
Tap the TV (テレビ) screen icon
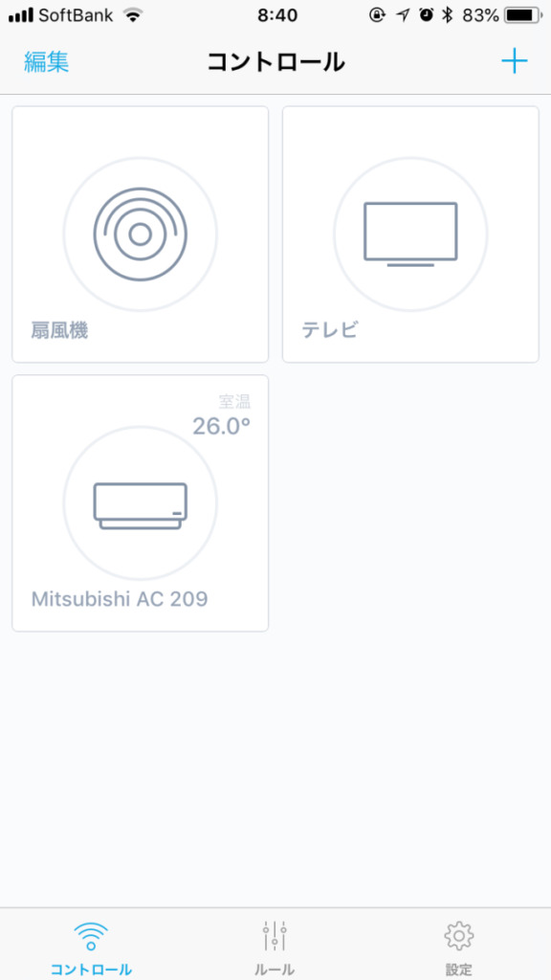(x=410, y=234)
